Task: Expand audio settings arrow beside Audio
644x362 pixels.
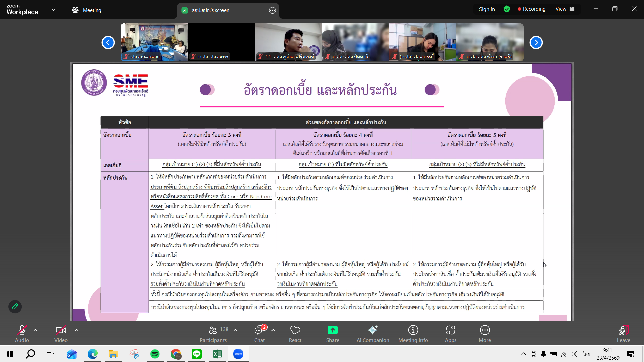Action: point(35,330)
